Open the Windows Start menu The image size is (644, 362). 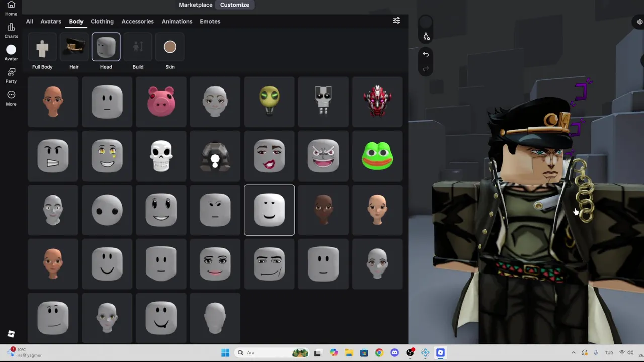[225, 353]
